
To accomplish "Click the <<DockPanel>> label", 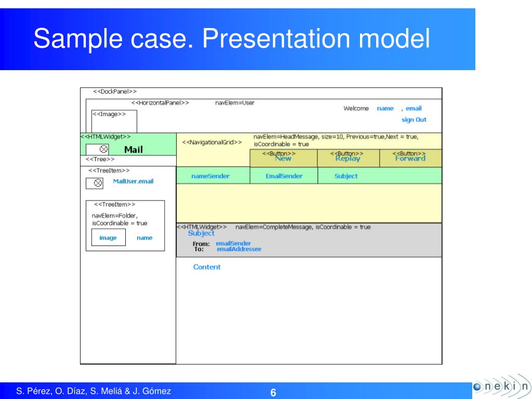I will pyautogui.click(x=115, y=91).
